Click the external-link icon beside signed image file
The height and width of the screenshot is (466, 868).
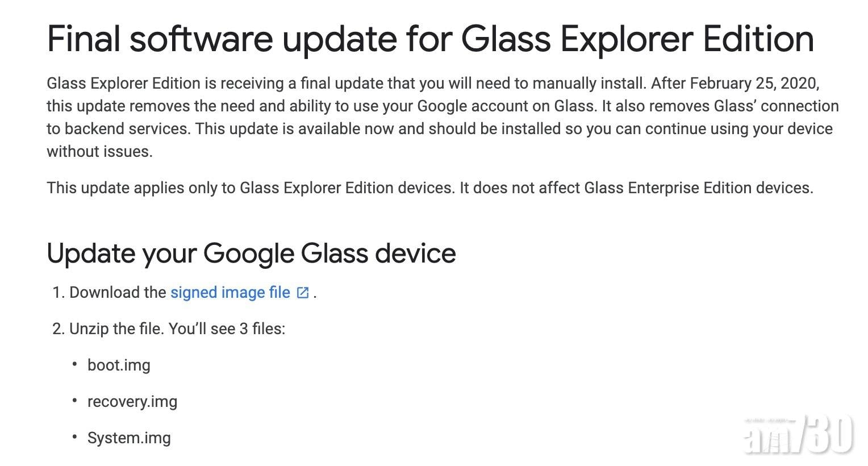(303, 293)
